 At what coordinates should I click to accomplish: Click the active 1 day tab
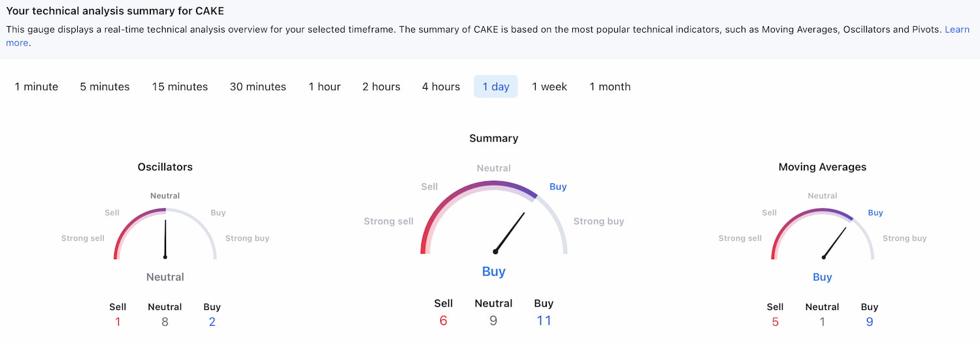click(x=496, y=87)
